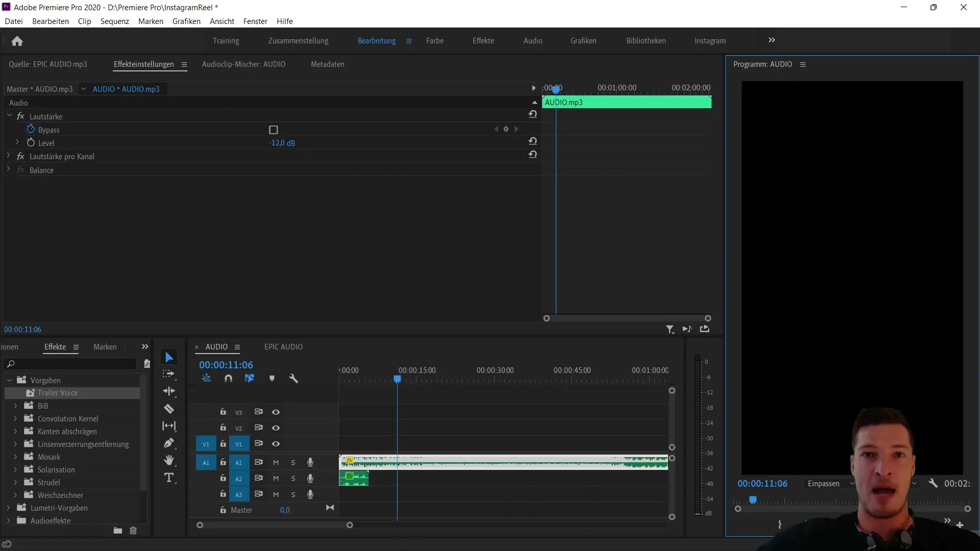Select the Pen tool
Image resolution: width=980 pixels, height=551 pixels.
(169, 443)
